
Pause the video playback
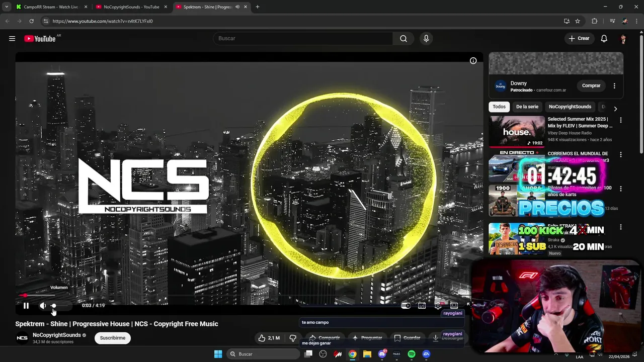[x=26, y=305]
